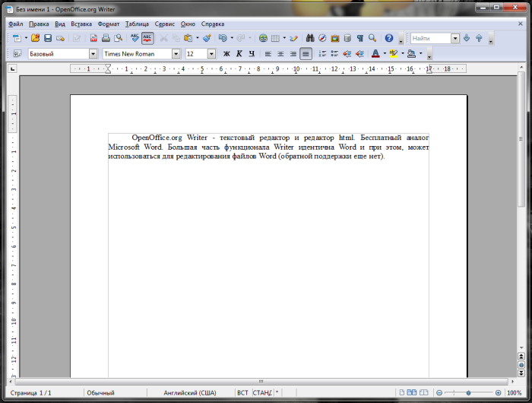Open the font size 12 dropdown

(211, 54)
